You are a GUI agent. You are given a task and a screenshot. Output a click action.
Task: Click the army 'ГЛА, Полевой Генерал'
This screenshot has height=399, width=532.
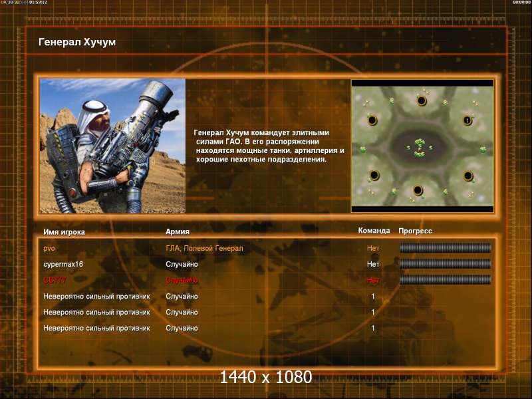(x=204, y=248)
